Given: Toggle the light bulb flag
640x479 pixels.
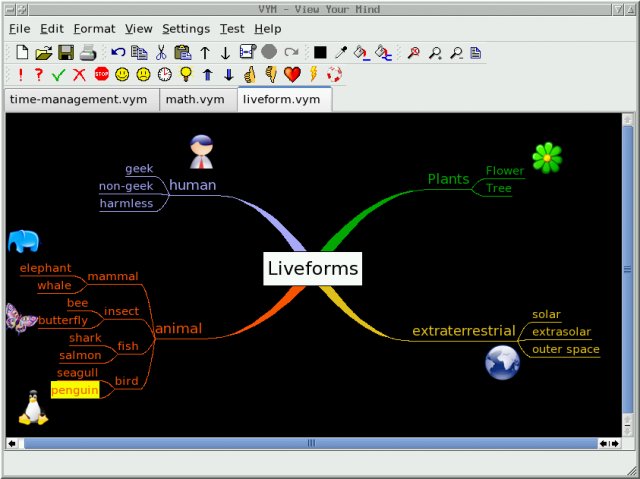Looking at the screenshot, I should (x=186, y=74).
